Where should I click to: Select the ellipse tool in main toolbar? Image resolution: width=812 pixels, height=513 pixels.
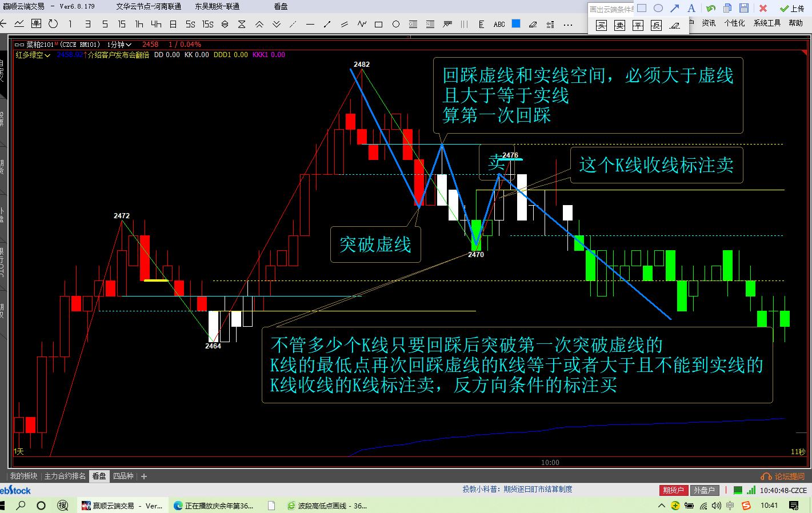[x=395, y=25]
